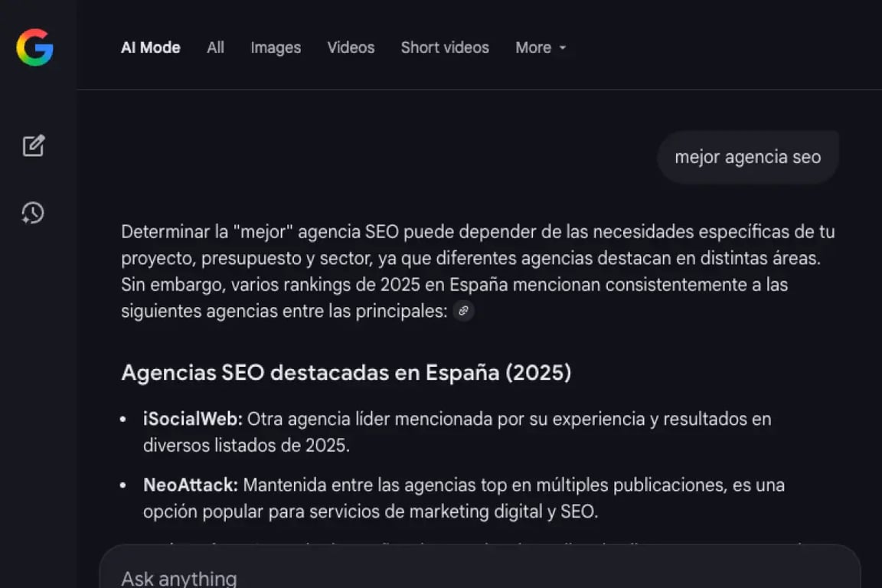Screen dimensions: 882x588
Task: Go to the Short videos tab
Action: coord(445,47)
